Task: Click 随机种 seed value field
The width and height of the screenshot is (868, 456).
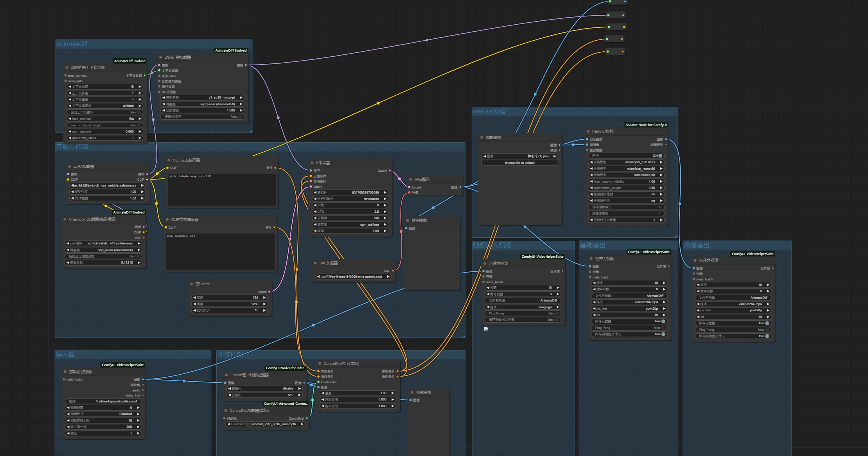Action: [x=350, y=193]
